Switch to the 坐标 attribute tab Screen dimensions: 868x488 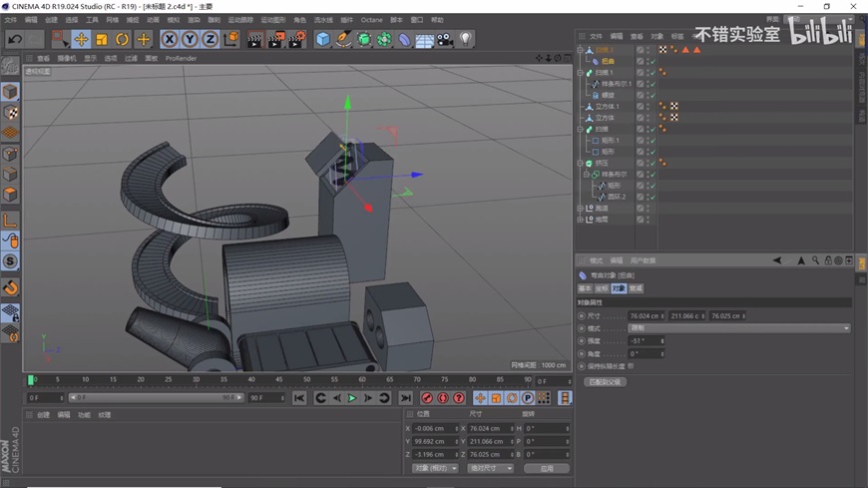click(602, 288)
